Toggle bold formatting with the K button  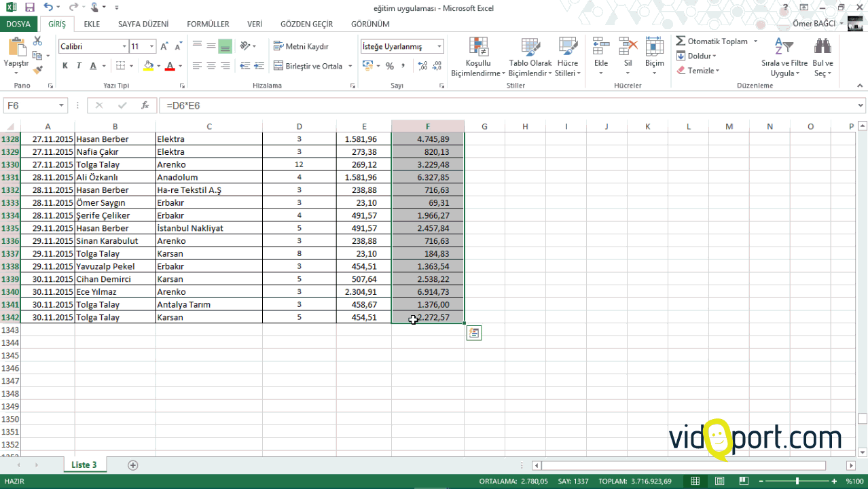pyautogui.click(x=65, y=66)
